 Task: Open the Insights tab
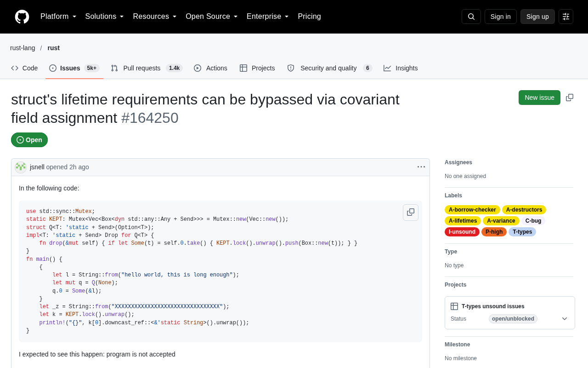click(x=401, y=68)
